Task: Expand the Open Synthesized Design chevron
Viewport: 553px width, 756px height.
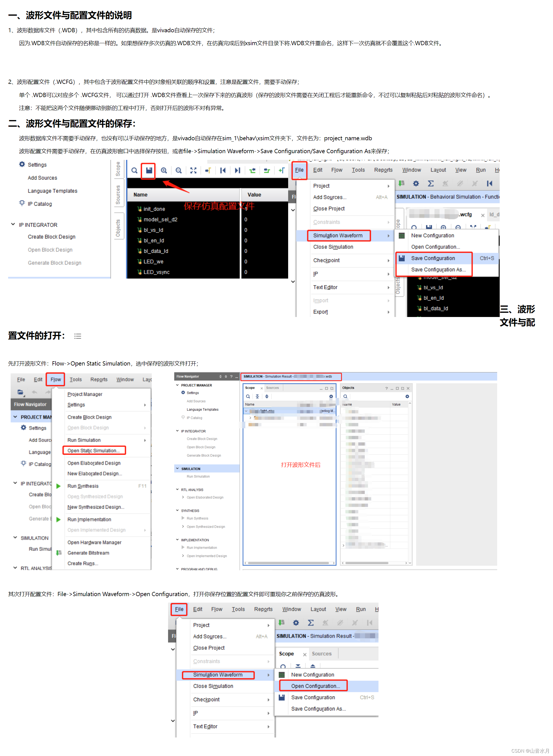Action: pyautogui.click(x=183, y=527)
